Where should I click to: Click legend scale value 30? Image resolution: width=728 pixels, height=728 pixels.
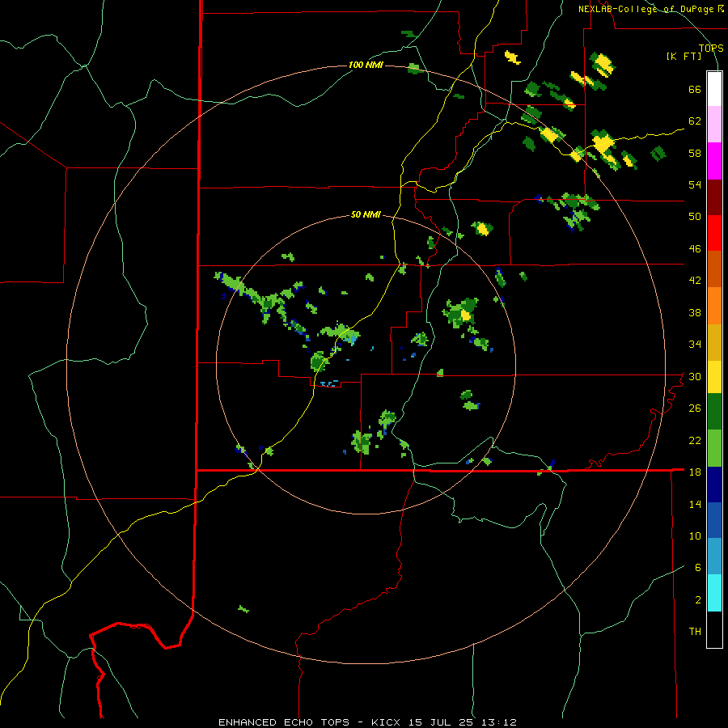tap(695, 376)
